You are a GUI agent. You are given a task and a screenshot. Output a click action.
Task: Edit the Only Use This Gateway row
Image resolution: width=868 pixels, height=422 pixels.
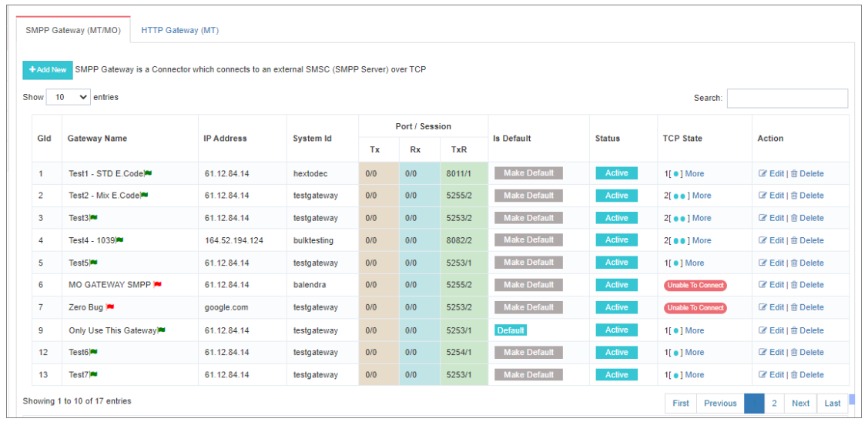(x=771, y=330)
